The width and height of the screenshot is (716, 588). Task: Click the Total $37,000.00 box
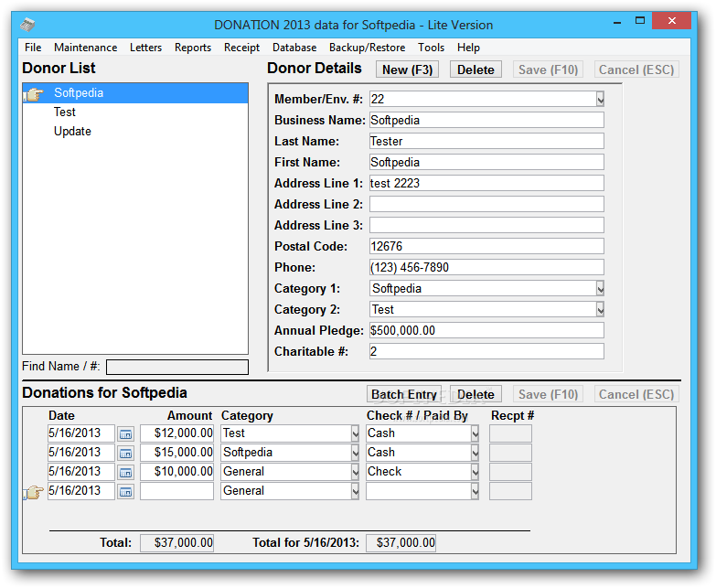point(176,543)
